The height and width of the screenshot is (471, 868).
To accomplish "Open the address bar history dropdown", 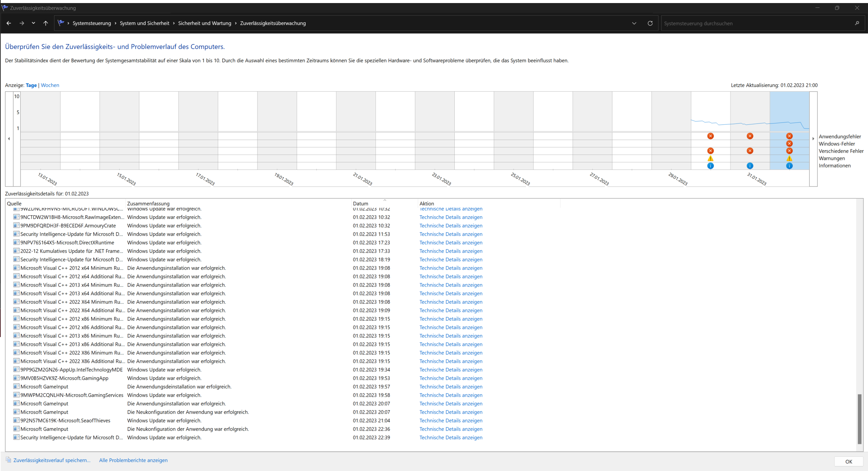I will click(x=634, y=23).
